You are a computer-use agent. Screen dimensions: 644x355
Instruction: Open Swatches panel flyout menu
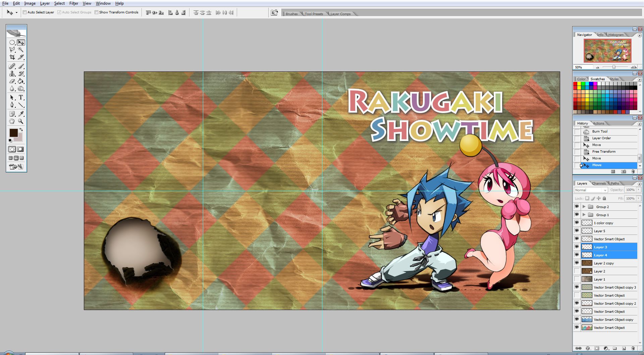pos(640,80)
